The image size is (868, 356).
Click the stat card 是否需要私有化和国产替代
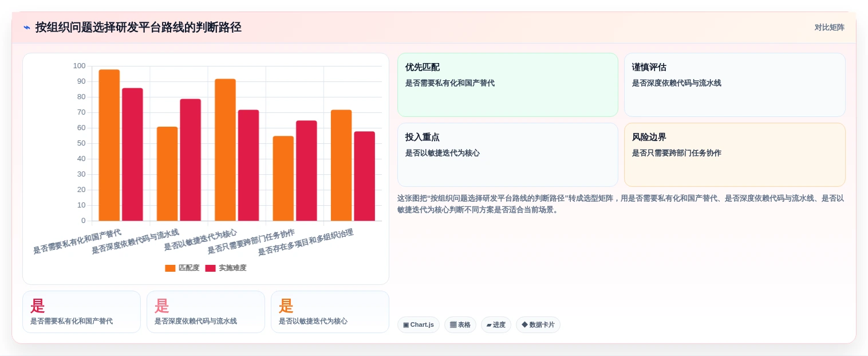[x=81, y=312]
